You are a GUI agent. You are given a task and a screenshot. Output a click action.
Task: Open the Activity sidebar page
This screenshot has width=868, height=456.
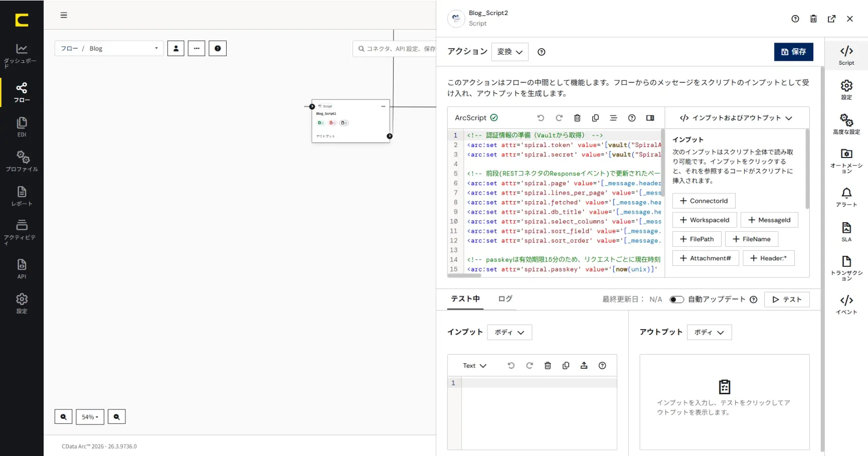[x=22, y=232]
